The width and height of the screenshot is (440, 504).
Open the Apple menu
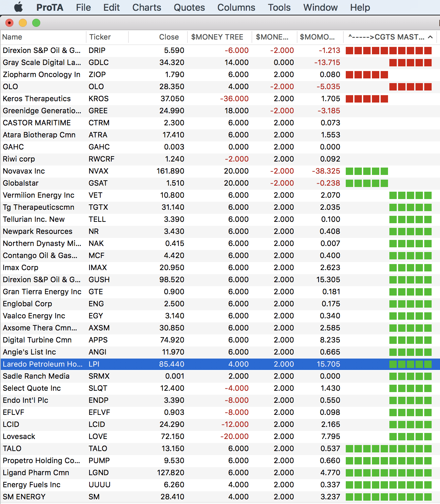click(x=18, y=7)
